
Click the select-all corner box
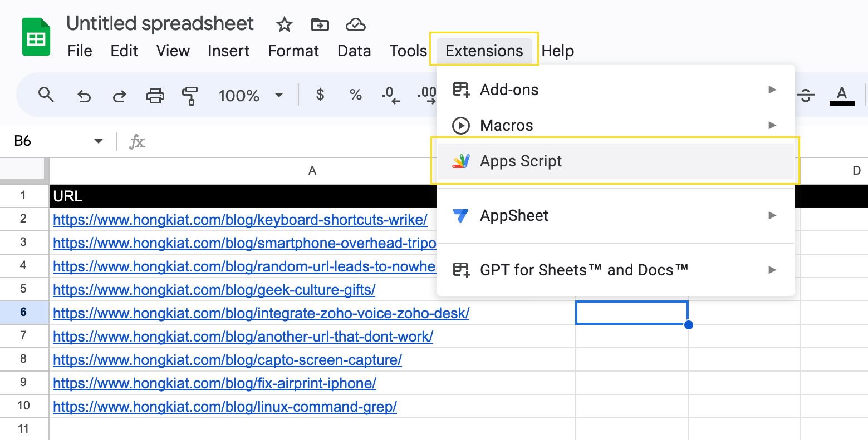23,170
